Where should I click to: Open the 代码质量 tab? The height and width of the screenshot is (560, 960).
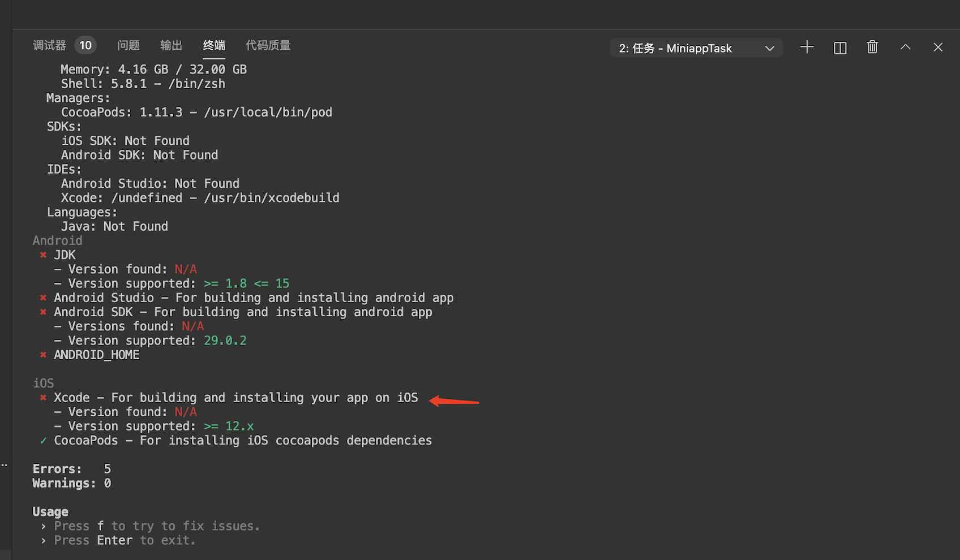[x=268, y=45]
